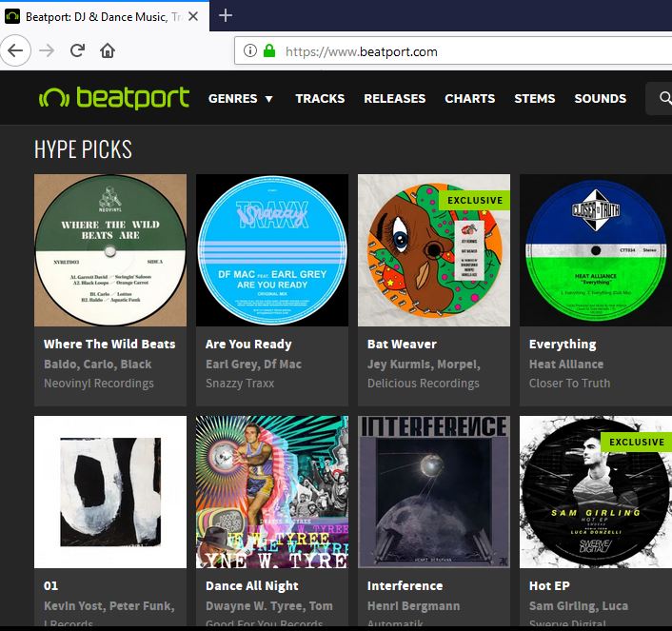Select the Beatport browser tab
This screenshot has height=631, width=672.
[x=105, y=16]
